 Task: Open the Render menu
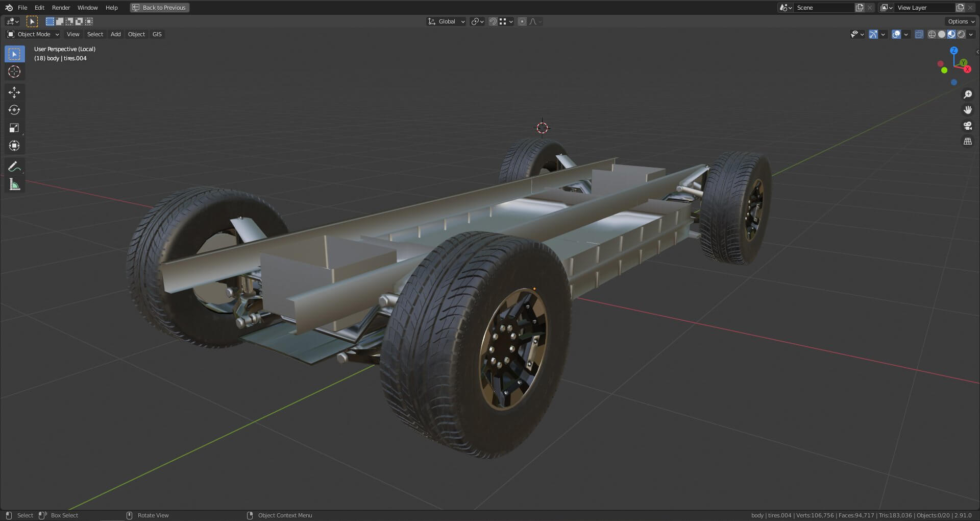61,8
